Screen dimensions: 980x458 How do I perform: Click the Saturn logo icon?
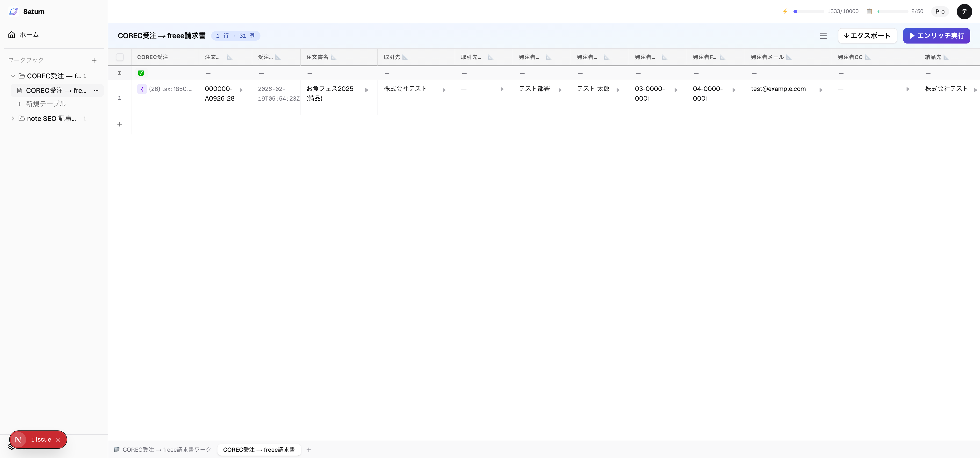coord(14,11)
